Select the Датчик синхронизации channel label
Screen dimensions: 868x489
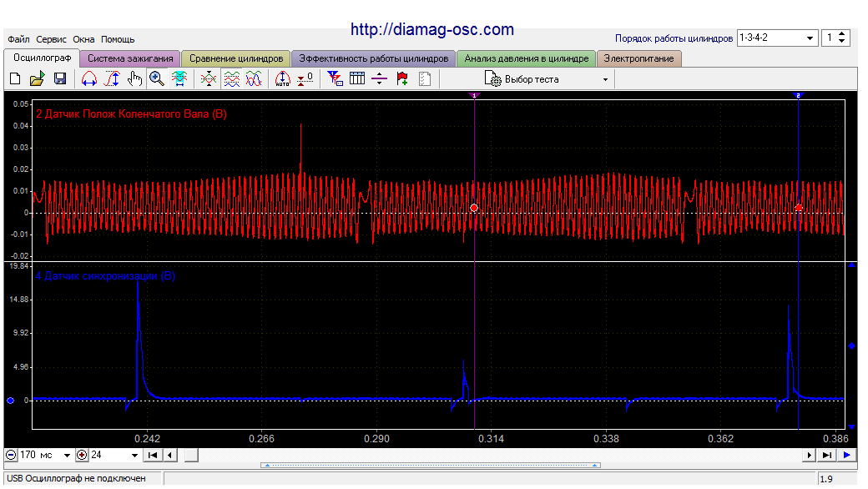tap(105, 276)
